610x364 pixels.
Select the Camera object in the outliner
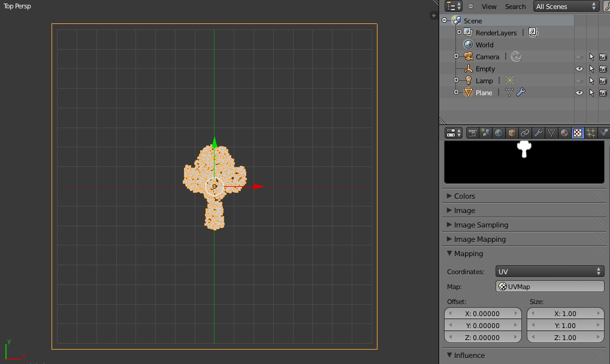click(x=487, y=57)
